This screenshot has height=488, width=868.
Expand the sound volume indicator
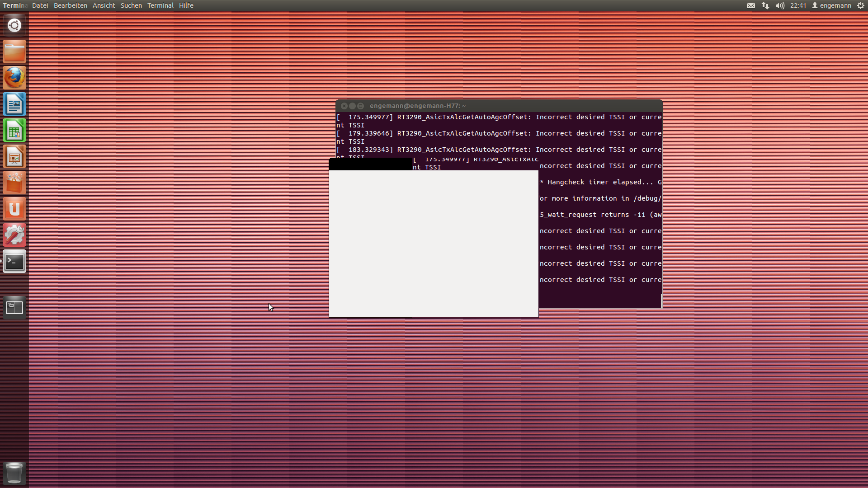[780, 5]
